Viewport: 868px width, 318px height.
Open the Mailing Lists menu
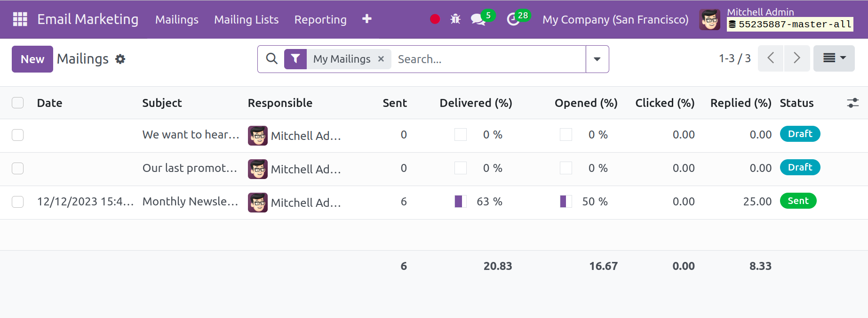coord(246,20)
